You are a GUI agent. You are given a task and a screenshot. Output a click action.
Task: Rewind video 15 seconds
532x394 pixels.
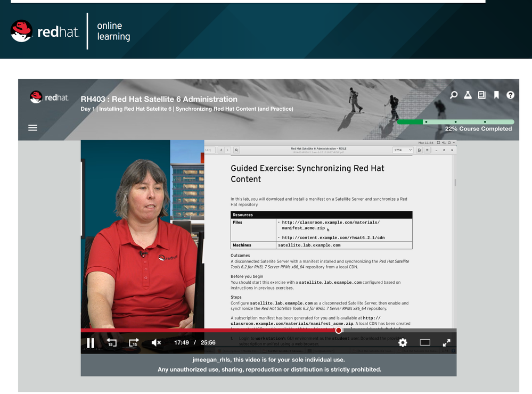click(x=111, y=343)
